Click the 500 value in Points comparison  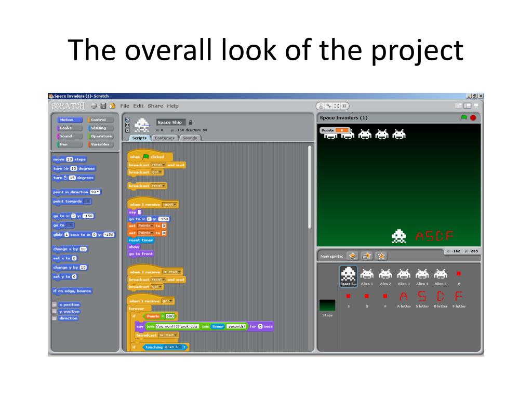coord(170,316)
